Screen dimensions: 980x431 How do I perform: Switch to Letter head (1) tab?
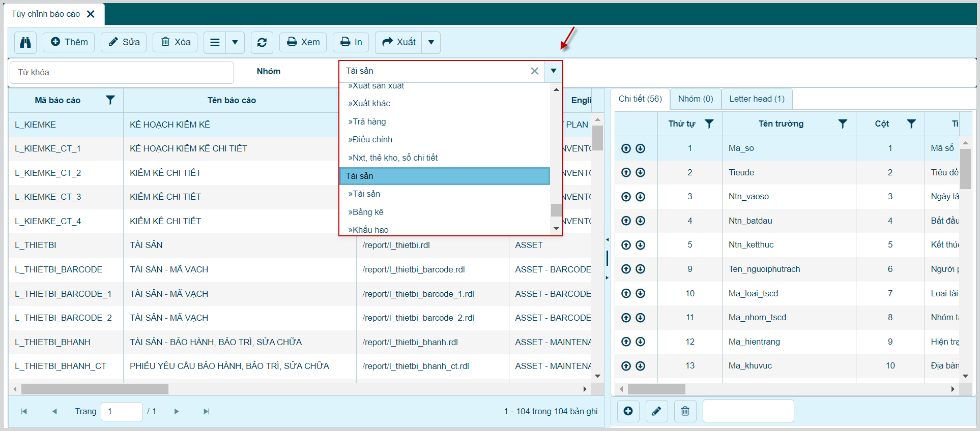point(757,99)
